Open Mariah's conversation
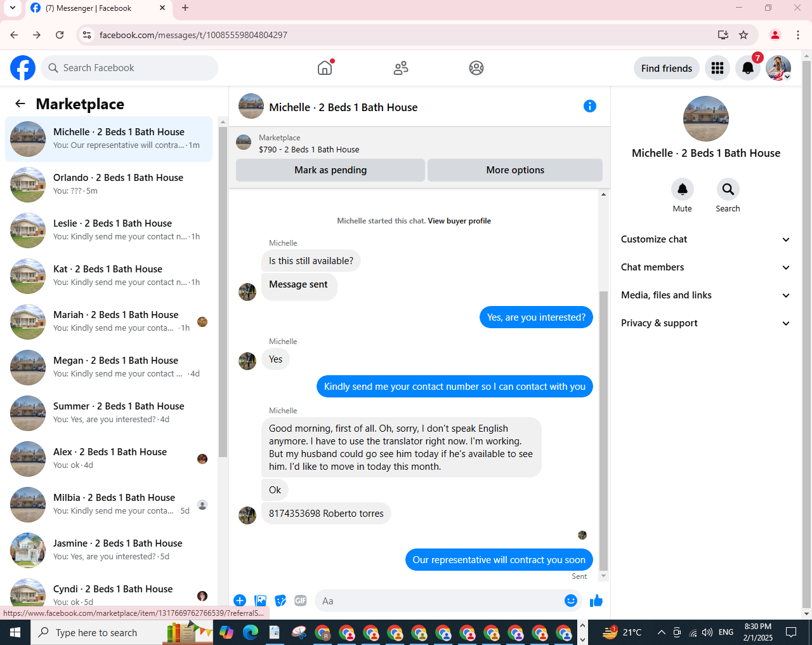812x645 pixels. coord(109,322)
